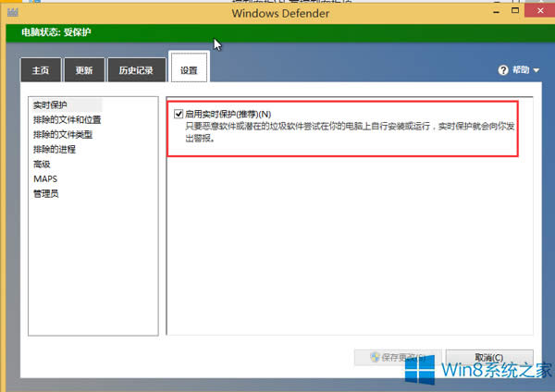The image size is (555, 392).
Task: Toggle 启用实时保护(推荐) checkbox
Action: [179, 114]
